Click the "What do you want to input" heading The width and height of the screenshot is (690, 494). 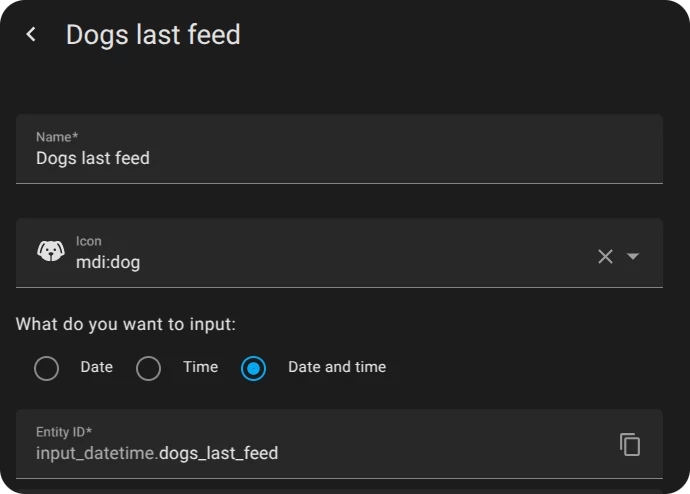tap(126, 324)
